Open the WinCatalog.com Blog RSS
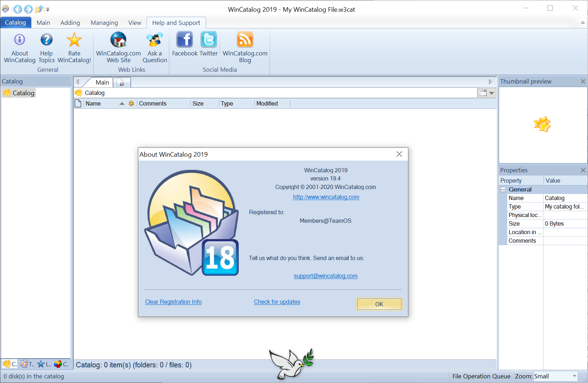The height and width of the screenshot is (383, 588). coord(245,47)
